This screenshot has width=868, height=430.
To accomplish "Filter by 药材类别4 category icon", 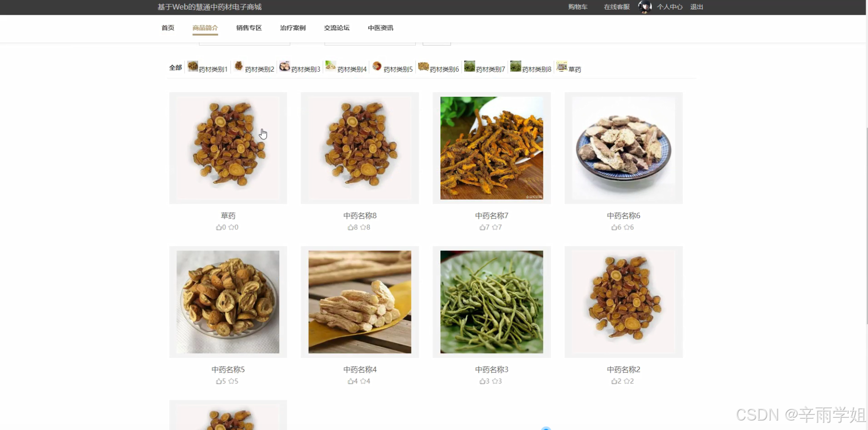I will pos(330,66).
